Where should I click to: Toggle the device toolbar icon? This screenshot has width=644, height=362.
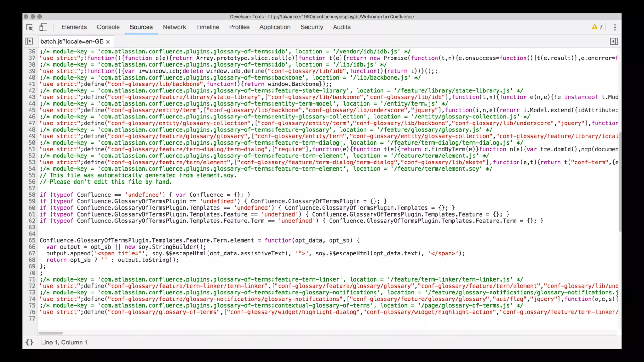[x=43, y=27]
